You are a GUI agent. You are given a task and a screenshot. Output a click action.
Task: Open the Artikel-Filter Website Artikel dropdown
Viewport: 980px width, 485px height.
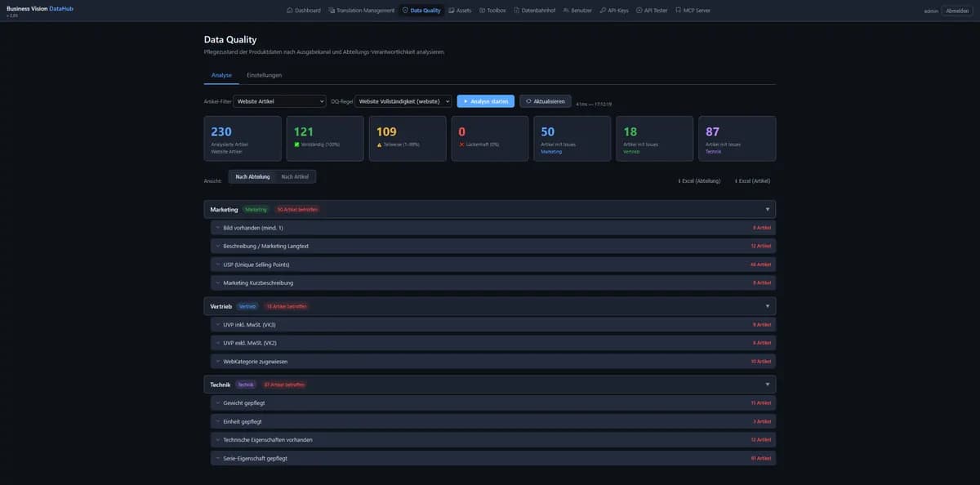(x=279, y=101)
